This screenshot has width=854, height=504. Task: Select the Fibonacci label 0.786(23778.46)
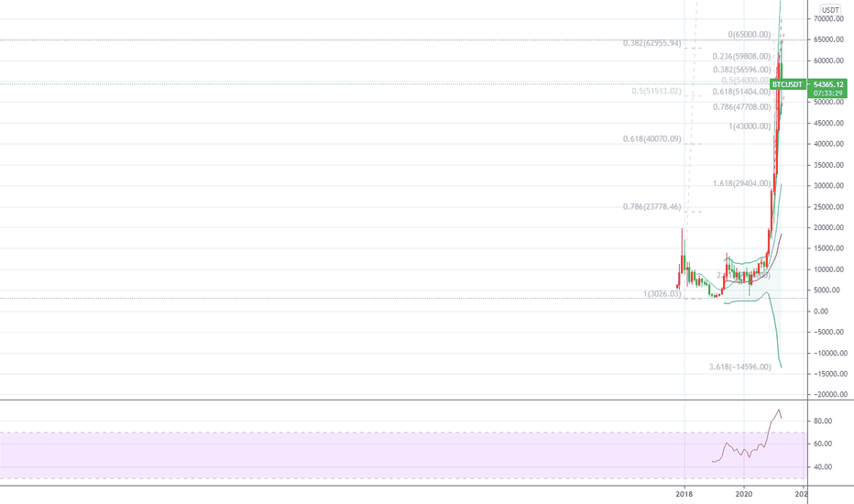point(651,206)
